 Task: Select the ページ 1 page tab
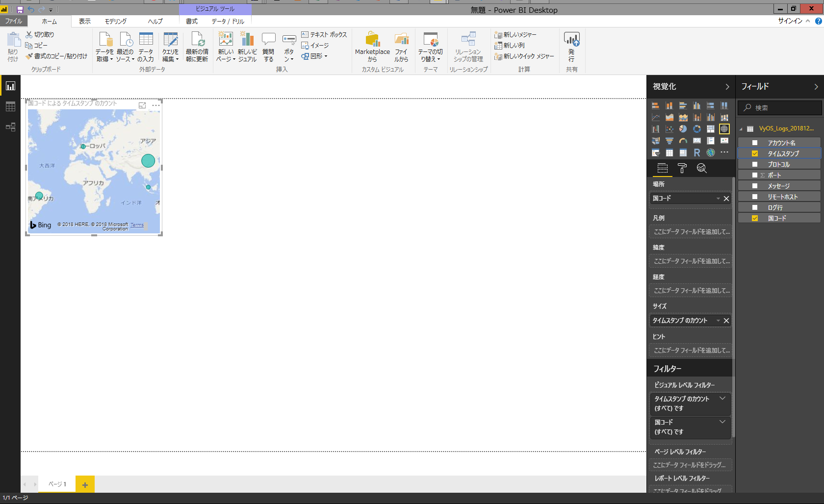pos(57,484)
